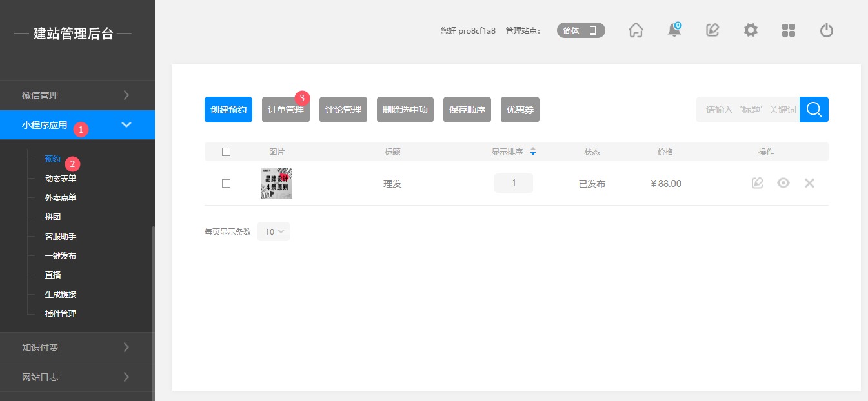868x401 pixels.
Task: Click the 标题 keyword search field
Action: (747, 110)
